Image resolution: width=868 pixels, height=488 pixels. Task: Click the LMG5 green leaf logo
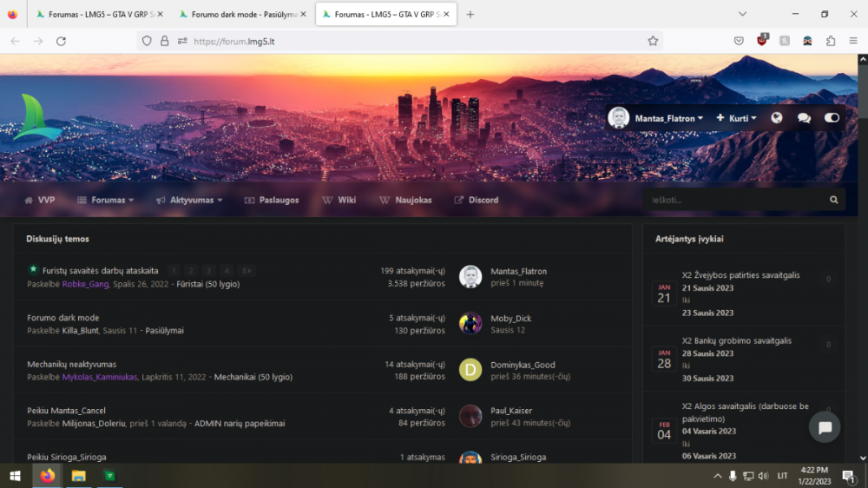point(36,117)
